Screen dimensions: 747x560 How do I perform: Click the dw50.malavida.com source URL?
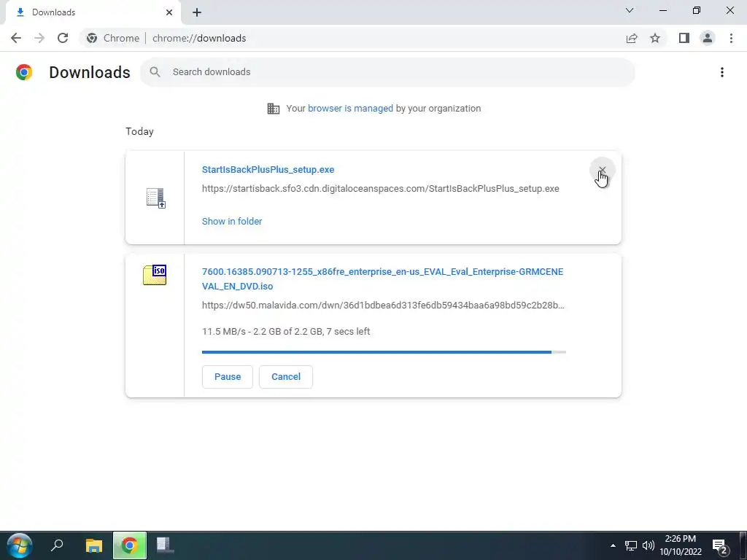coord(383,306)
